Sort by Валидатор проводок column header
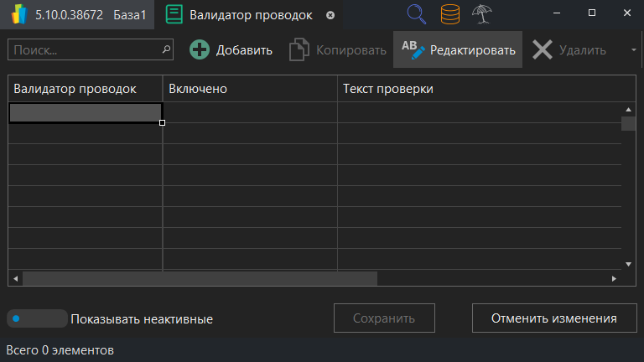The height and width of the screenshot is (362, 644). click(x=86, y=89)
